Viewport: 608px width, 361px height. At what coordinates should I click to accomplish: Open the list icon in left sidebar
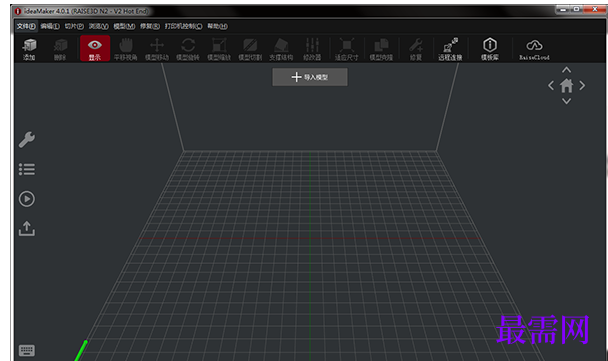27,169
